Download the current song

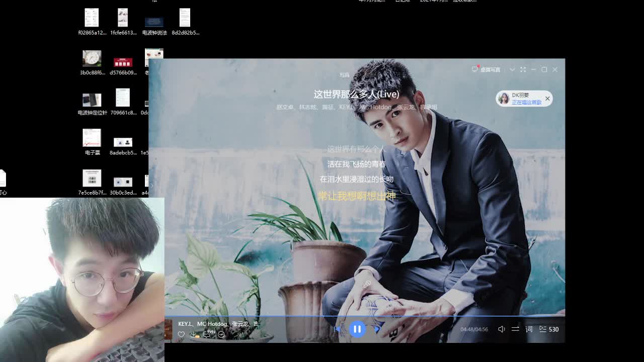[194, 334]
